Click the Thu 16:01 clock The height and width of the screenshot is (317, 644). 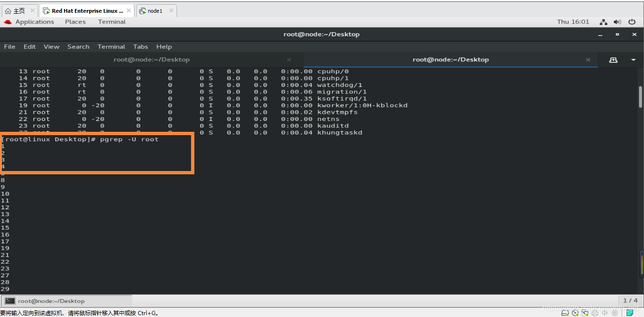(573, 22)
